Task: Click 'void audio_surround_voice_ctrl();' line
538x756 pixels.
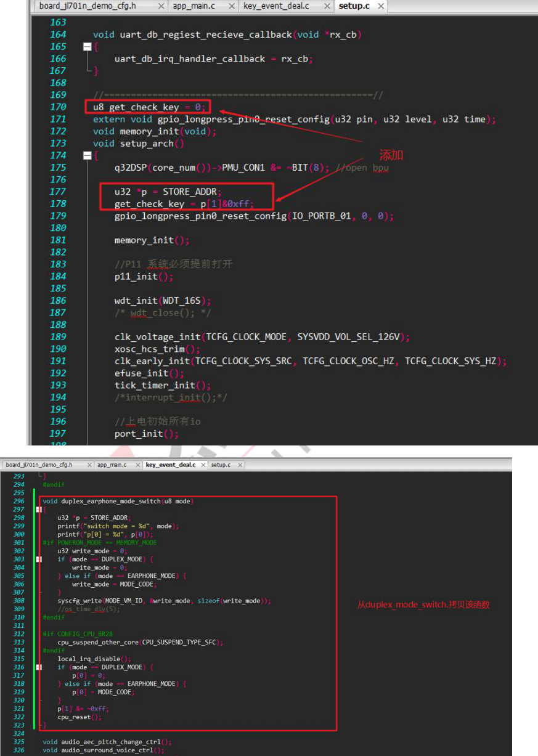Action: tap(104, 750)
